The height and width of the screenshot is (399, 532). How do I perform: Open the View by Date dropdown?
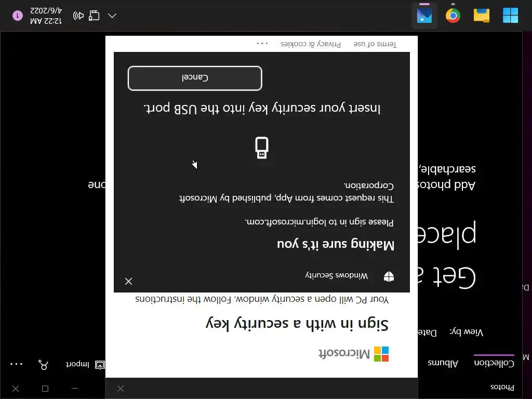point(428,332)
